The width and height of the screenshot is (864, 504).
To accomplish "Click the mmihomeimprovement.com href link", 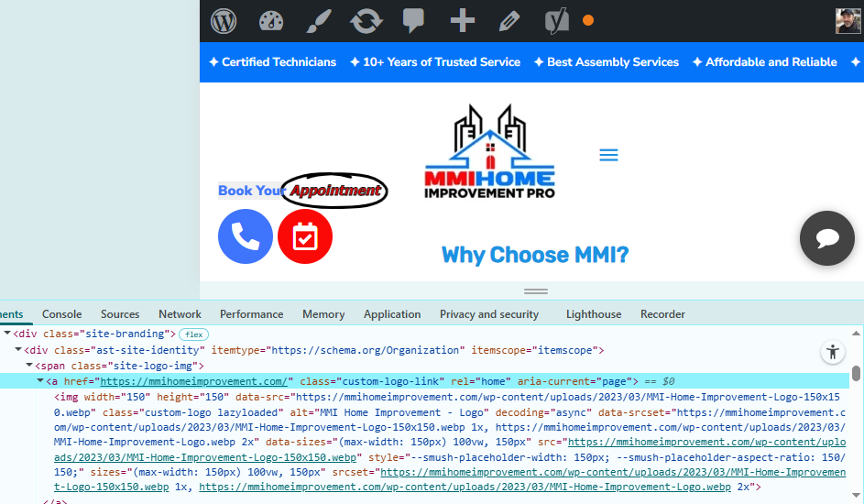I will pyautogui.click(x=194, y=381).
